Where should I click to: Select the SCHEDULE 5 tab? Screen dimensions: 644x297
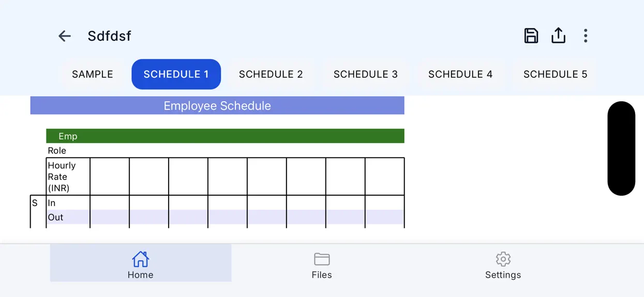coord(555,74)
